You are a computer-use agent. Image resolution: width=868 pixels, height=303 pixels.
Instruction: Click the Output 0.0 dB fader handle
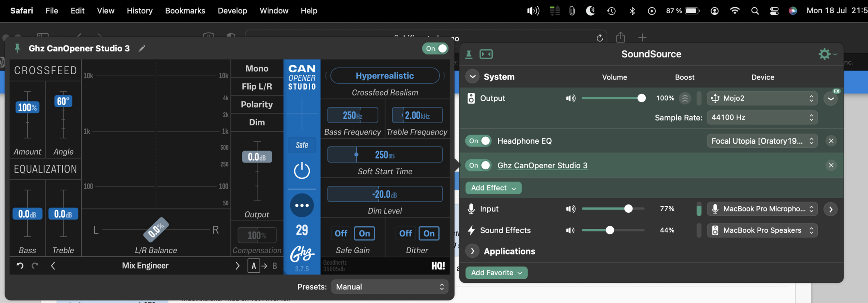click(x=257, y=157)
